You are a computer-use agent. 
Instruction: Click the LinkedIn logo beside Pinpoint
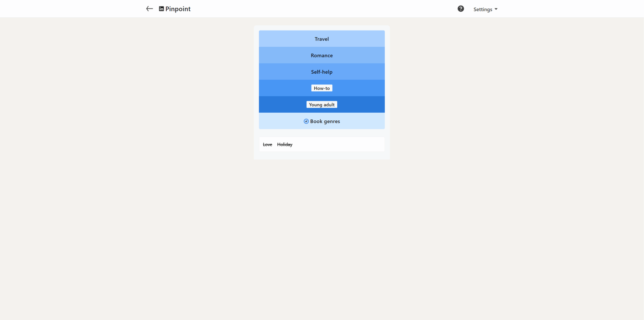click(x=161, y=9)
